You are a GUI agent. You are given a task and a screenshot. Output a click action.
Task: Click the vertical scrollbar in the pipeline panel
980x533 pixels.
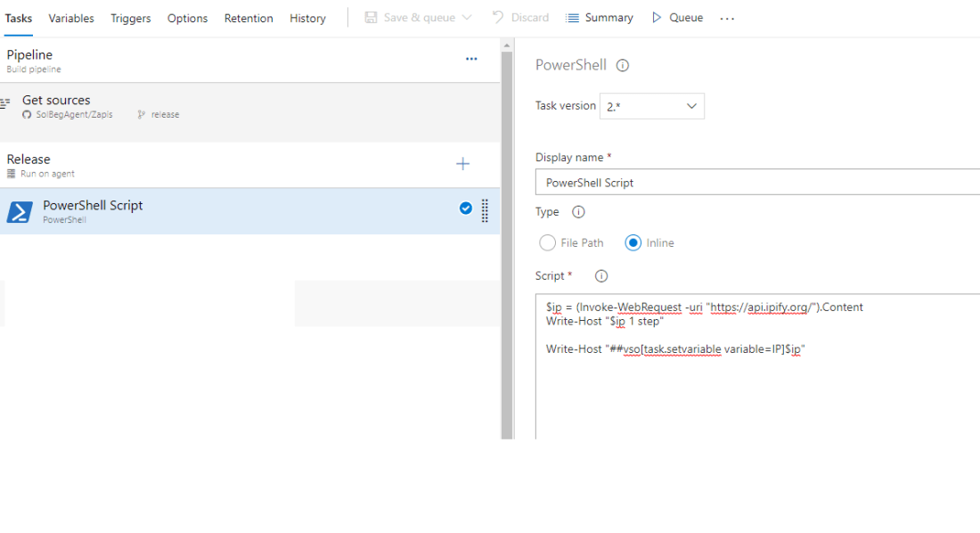click(507, 241)
